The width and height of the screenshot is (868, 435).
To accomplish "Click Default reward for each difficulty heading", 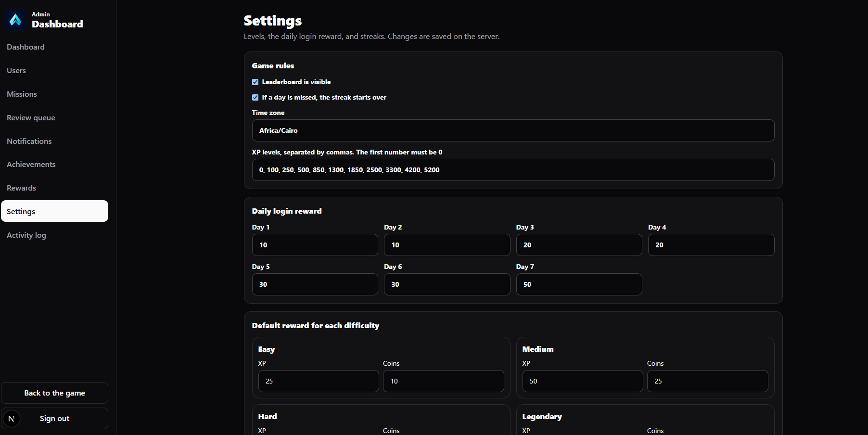I will click(x=316, y=326).
